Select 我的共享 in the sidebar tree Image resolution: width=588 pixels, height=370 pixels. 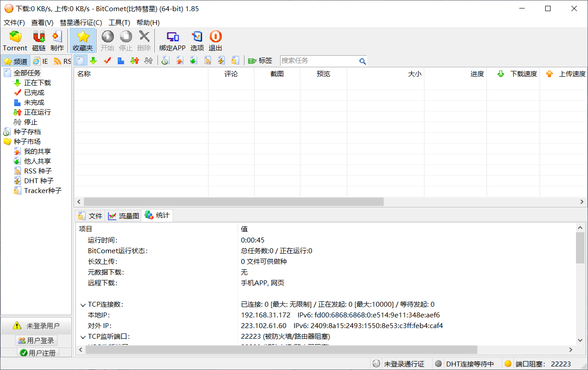37,151
